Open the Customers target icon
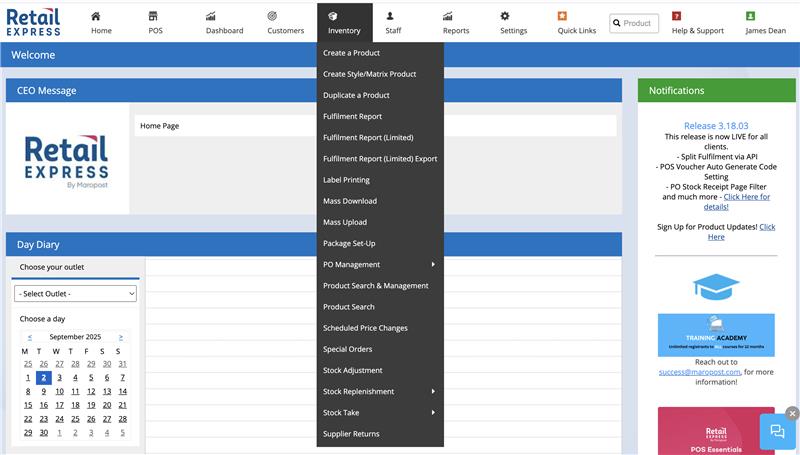The width and height of the screenshot is (800, 455). click(x=272, y=16)
